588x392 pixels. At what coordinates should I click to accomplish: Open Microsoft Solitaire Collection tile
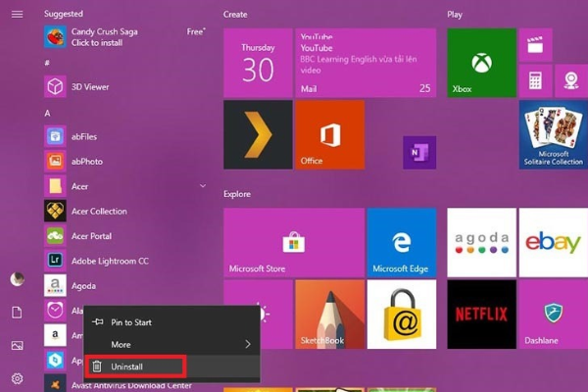[554, 134]
